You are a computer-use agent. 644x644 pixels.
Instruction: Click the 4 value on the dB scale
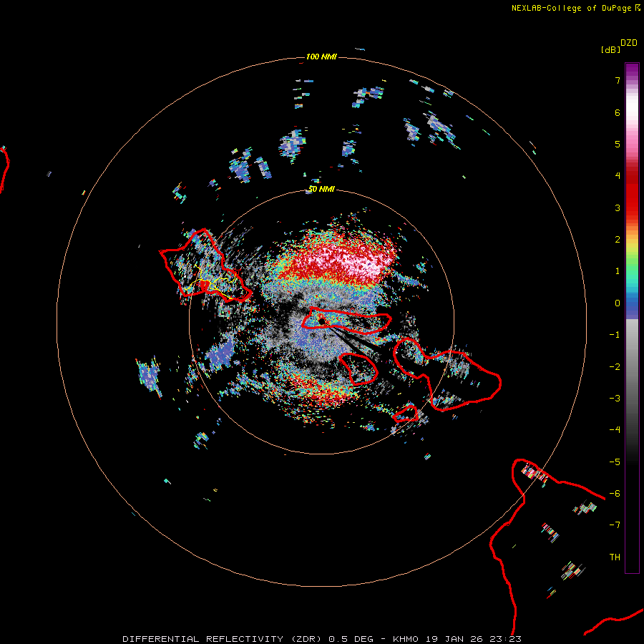pyautogui.click(x=618, y=176)
